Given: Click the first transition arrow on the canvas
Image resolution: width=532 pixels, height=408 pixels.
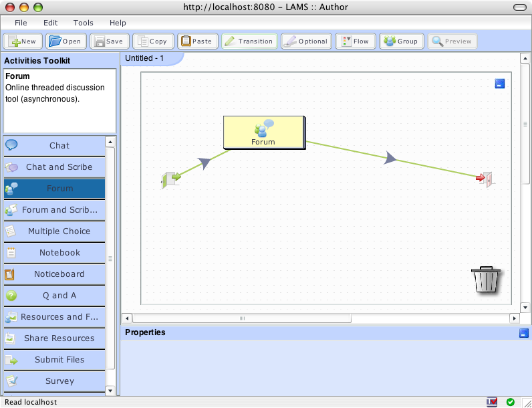Looking at the screenshot, I should [x=205, y=163].
